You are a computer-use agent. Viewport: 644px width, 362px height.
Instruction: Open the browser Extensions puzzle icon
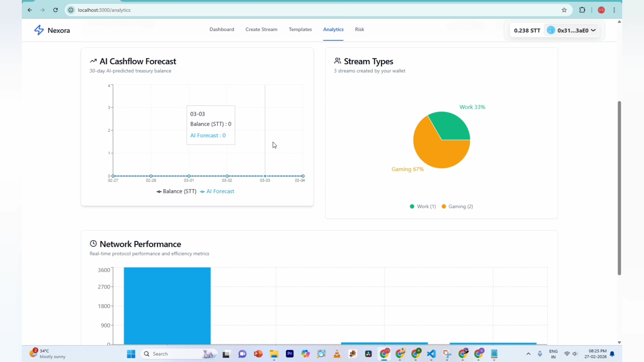pyautogui.click(x=582, y=10)
